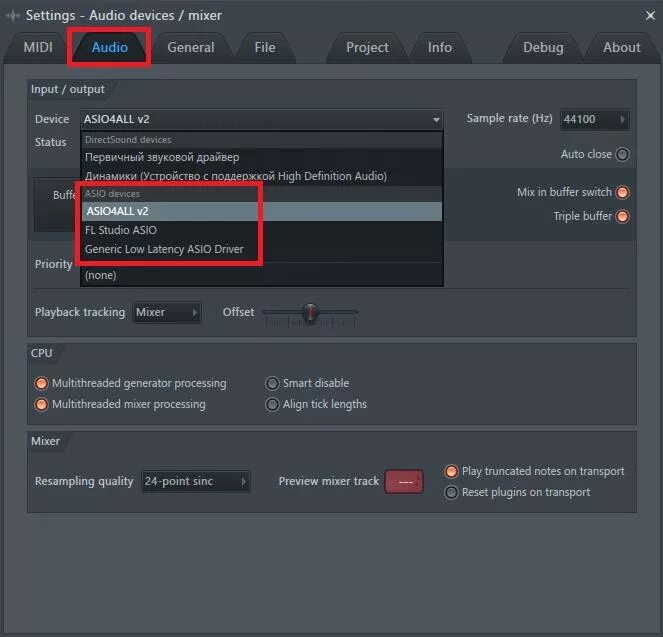Open the Playback tracking Mixer dropdown
Screen dimensions: 663x637
pyautogui.click(x=167, y=312)
